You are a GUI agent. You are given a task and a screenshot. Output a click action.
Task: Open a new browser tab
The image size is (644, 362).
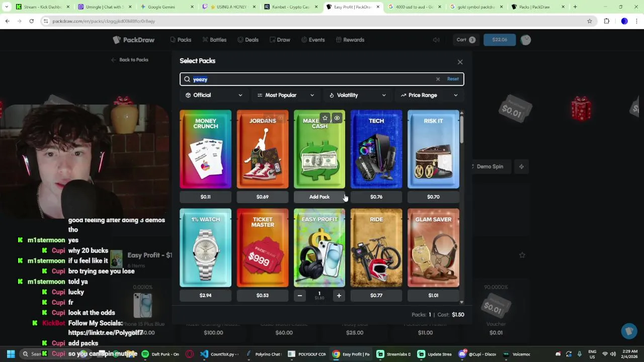pyautogui.click(x=575, y=7)
